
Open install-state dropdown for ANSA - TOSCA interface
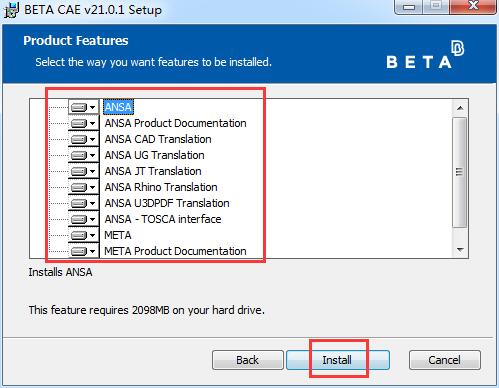pos(83,219)
